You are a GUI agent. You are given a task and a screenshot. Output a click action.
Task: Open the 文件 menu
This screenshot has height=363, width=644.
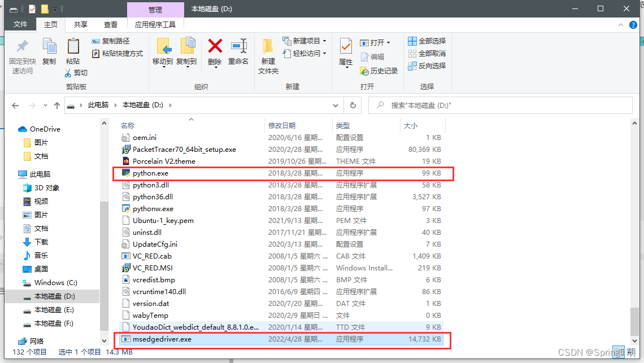tap(20, 24)
